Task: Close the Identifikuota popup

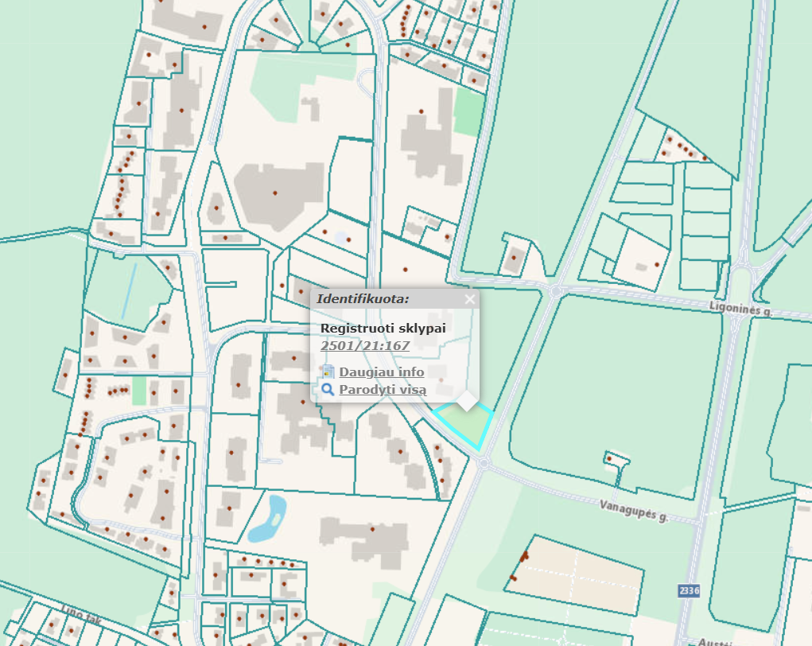Action: (469, 299)
